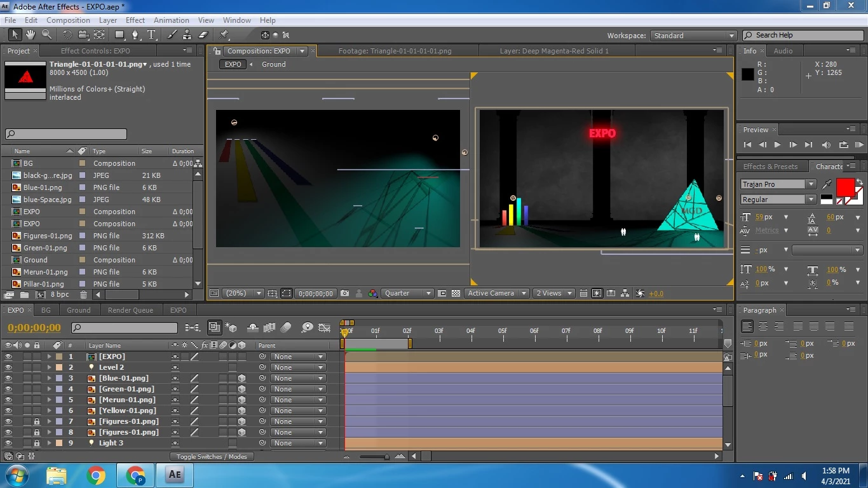Switch to the Render Queue tab
Viewport: 868px width, 488px height.
[x=130, y=310]
